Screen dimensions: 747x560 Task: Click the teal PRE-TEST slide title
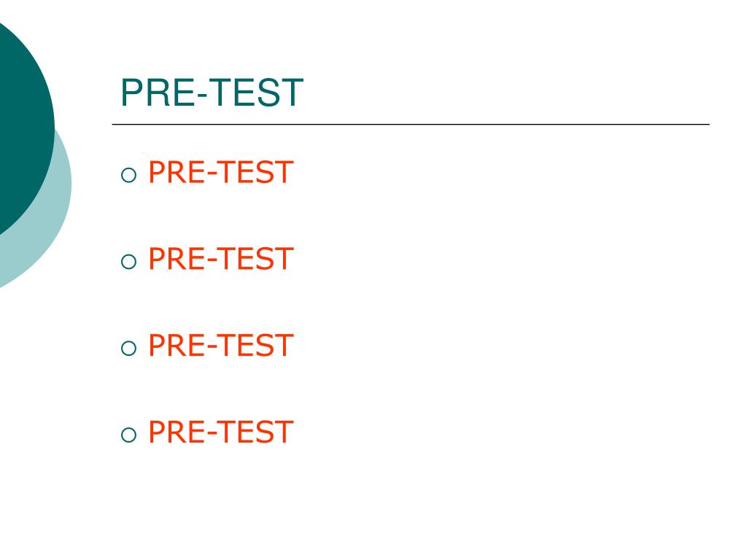tap(212, 93)
